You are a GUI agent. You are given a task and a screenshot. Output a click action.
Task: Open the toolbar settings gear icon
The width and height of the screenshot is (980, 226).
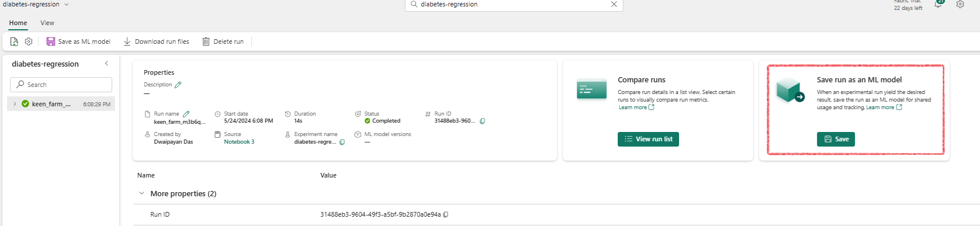29,41
